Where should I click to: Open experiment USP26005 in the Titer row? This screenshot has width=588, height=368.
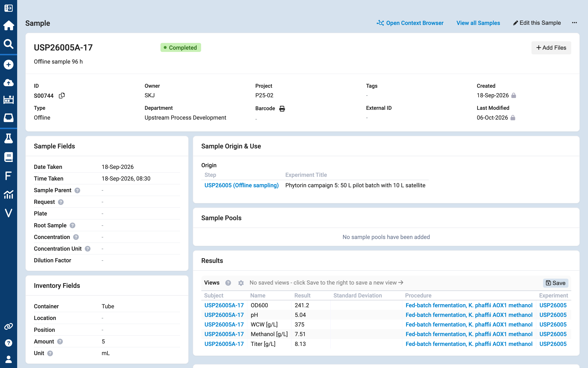click(x=553, y=344)
